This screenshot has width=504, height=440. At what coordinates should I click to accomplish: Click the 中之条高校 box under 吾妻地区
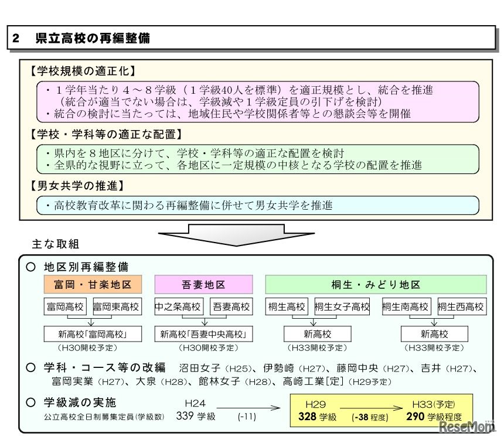[x=178, y=306]
